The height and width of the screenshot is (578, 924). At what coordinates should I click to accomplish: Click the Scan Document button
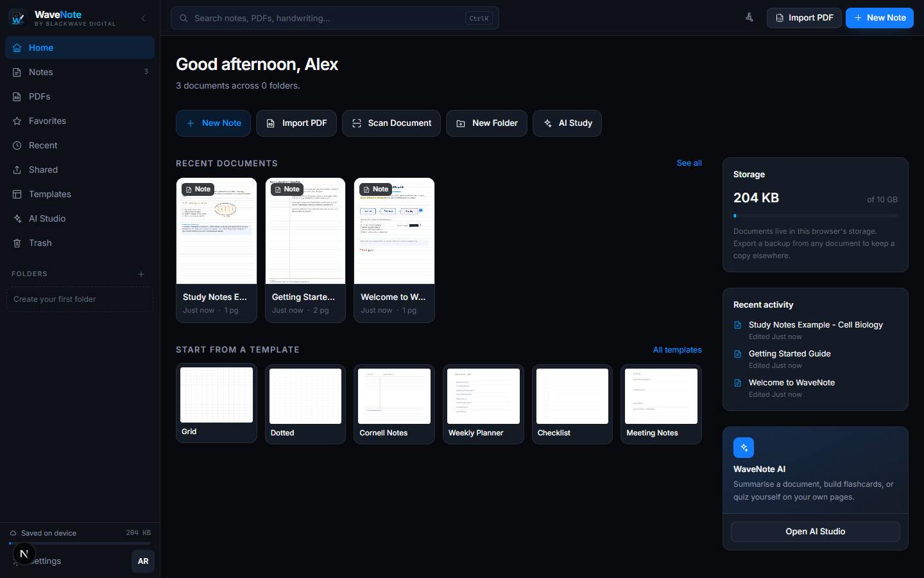pyautogui.click(x=391, y=123)
